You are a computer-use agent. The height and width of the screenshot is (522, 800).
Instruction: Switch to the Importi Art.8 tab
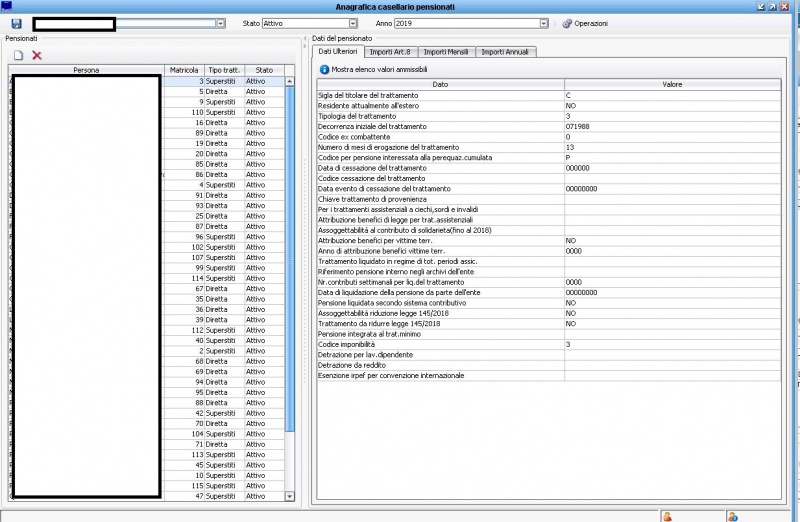pos(390,51)
